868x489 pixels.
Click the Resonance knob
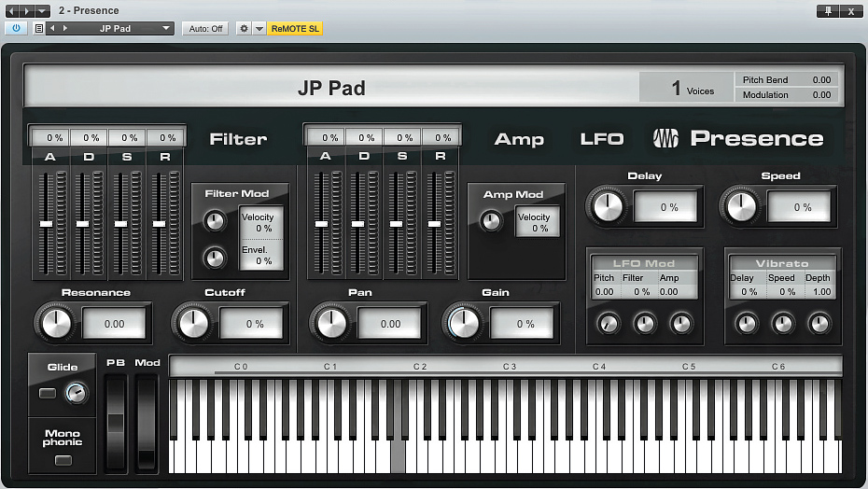[x=56, y=324]
